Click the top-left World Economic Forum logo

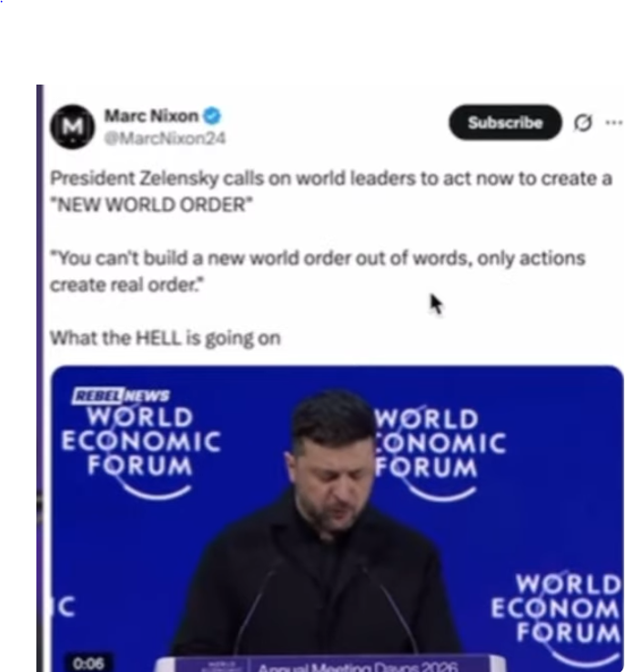(140, 451)
